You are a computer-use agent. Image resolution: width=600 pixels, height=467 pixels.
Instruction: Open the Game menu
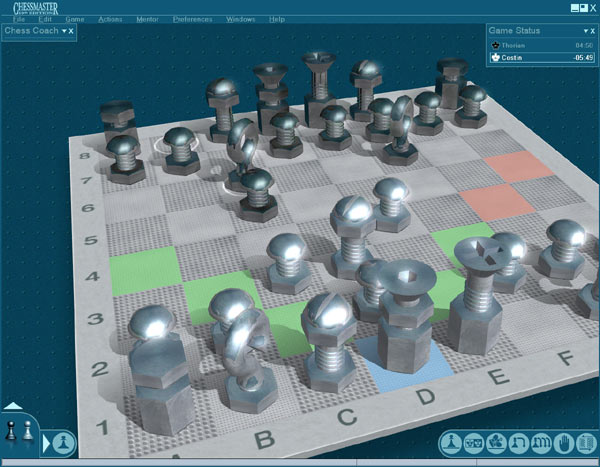(x=75, y=19)
